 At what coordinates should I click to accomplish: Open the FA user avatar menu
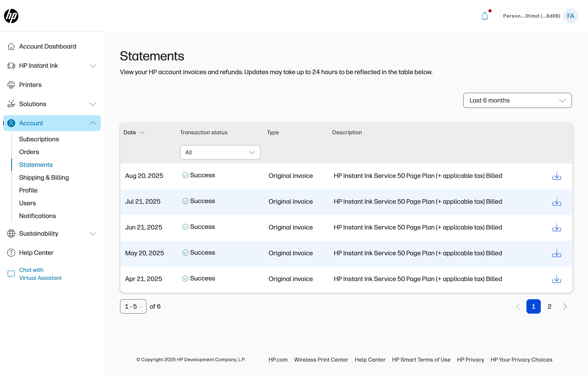click(x=571, y=16)
